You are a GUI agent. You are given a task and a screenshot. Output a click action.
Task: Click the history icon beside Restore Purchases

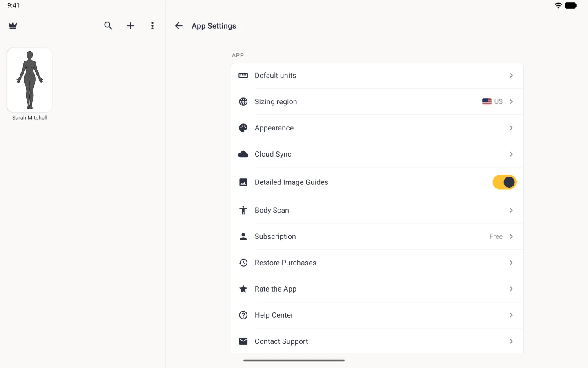pos(243,263)
